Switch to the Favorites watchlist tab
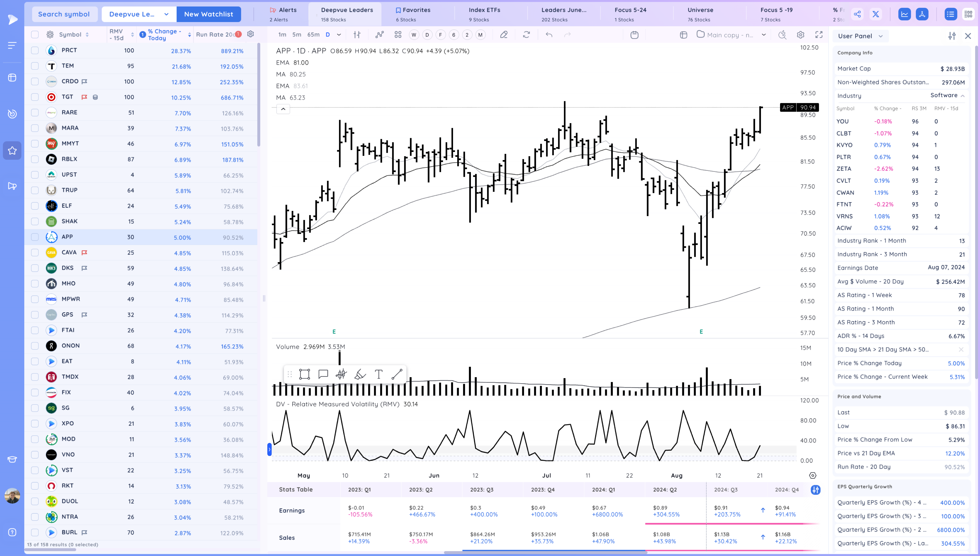This screenshot has height=556, width=980. 413,14
